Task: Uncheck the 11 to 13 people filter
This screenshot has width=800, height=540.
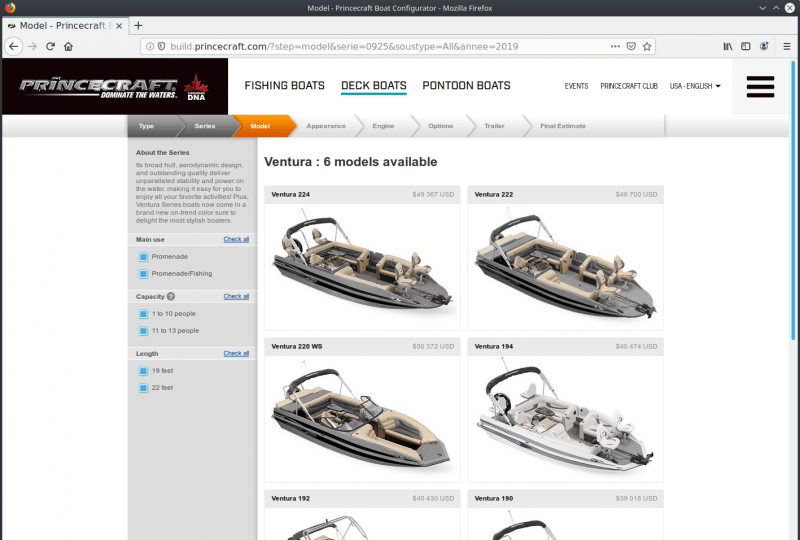Action: pyautogui.click(x=143, y=331)
